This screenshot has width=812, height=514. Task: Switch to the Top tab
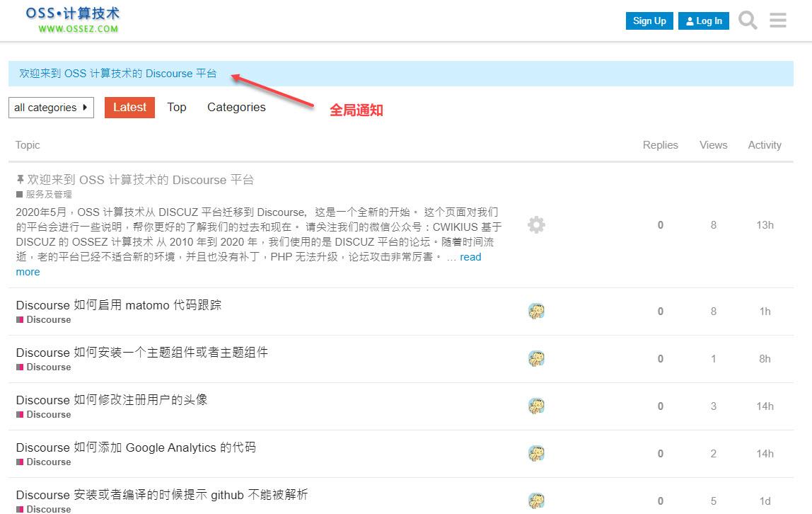tap(177, 107)
